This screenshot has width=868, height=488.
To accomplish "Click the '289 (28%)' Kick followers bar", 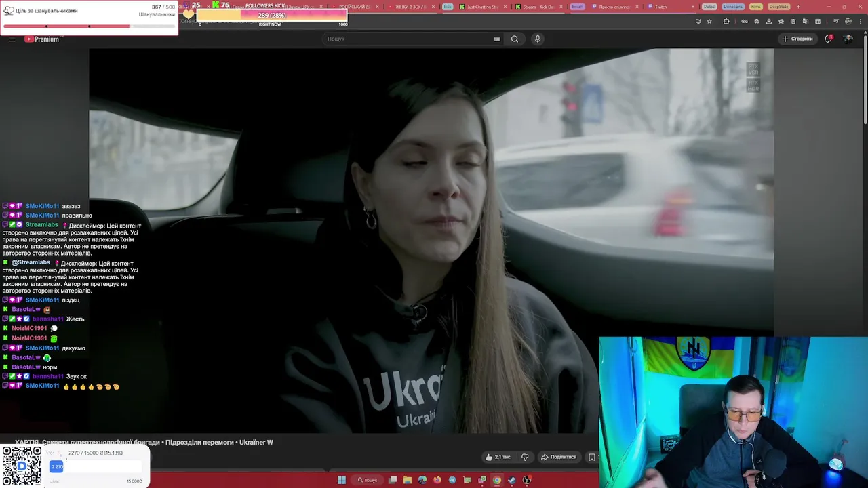I will point(271,15).
